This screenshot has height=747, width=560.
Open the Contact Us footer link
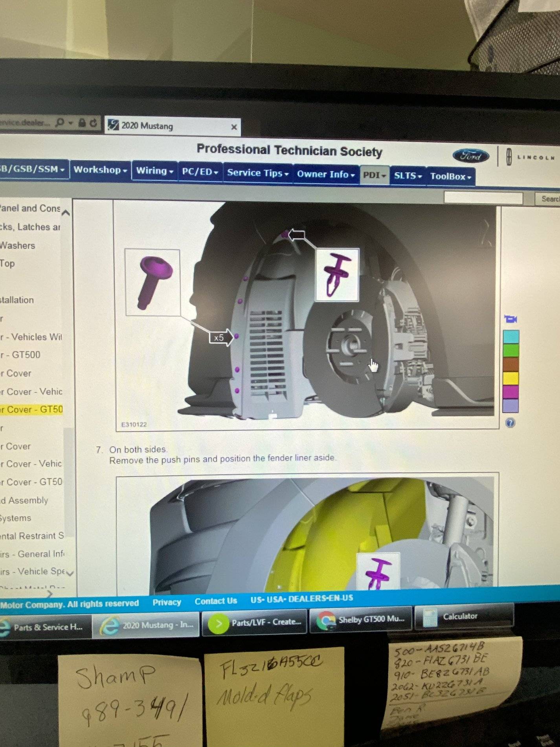(216, 601)
